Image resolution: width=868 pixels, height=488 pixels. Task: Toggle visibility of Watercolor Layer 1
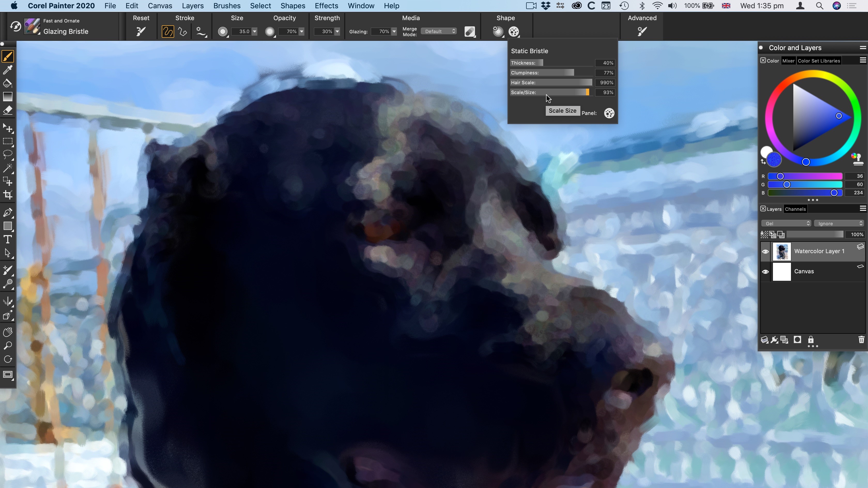coord(765,251)
